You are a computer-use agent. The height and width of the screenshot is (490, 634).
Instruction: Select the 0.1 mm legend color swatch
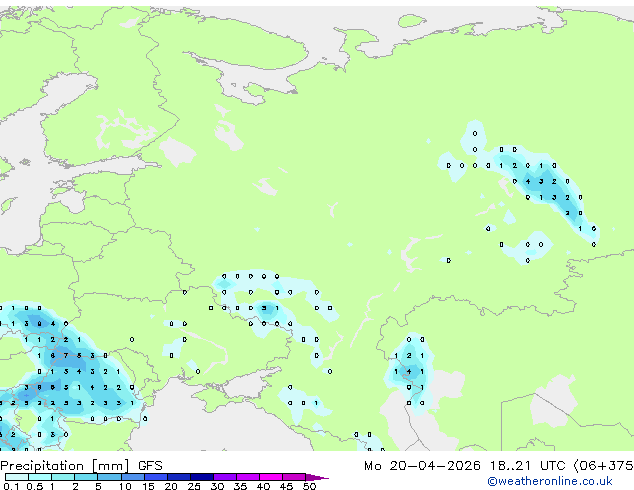click(17, 477)
